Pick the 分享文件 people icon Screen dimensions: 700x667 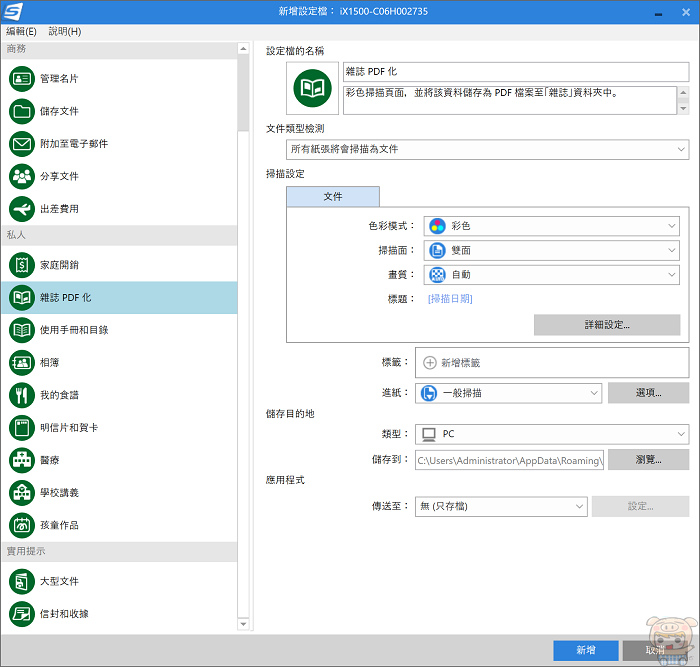[x=22, y=176]
